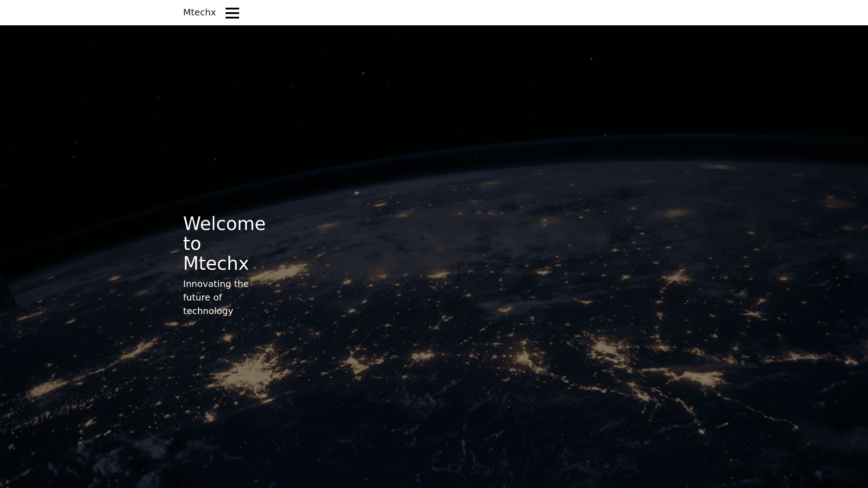Screen dimensions: 868x488
Task: Click the word 'technology' in the tagline
Action: 208,311
